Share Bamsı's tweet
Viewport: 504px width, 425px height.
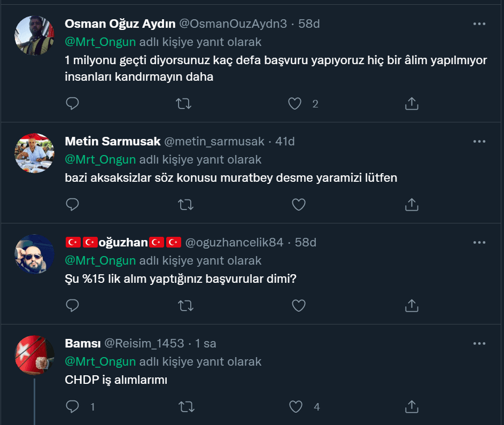[412, 407]
